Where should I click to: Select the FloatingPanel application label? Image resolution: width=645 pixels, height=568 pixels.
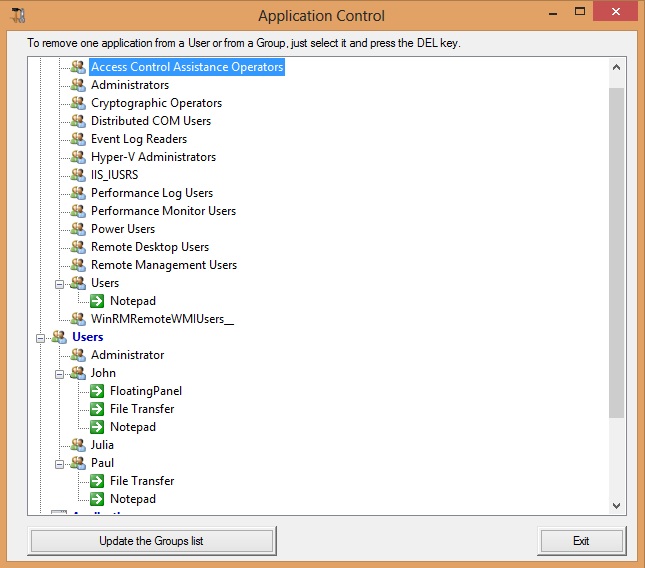coord(146,391)
